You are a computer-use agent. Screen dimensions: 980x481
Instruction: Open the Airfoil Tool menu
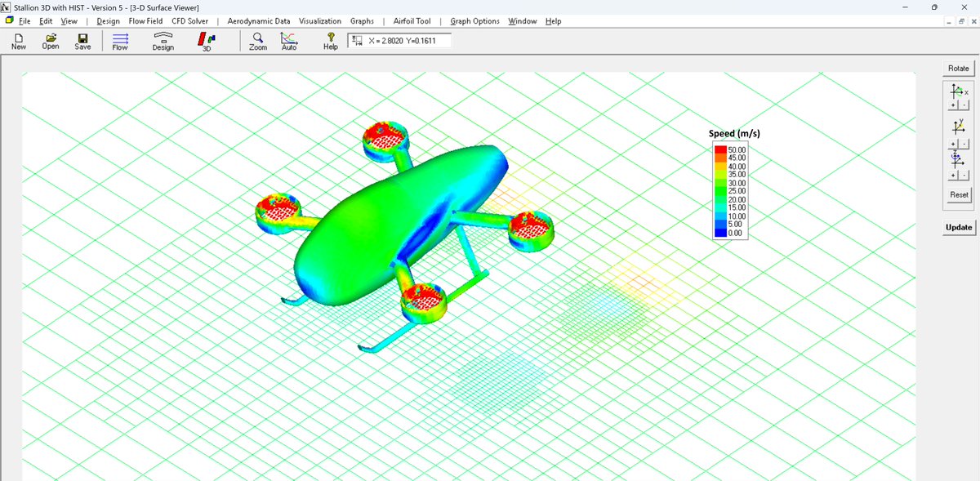(412, 21)
